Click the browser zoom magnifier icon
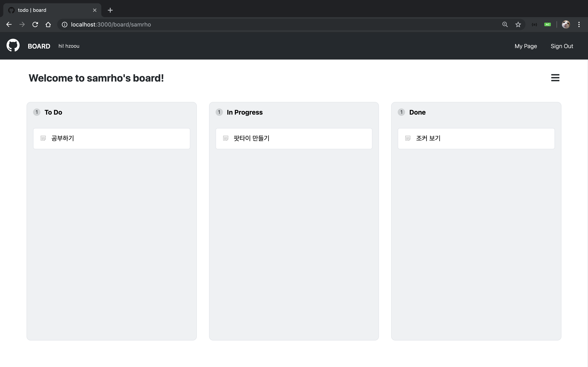Screen dimensions: 588x367 (x=505, y=24)
